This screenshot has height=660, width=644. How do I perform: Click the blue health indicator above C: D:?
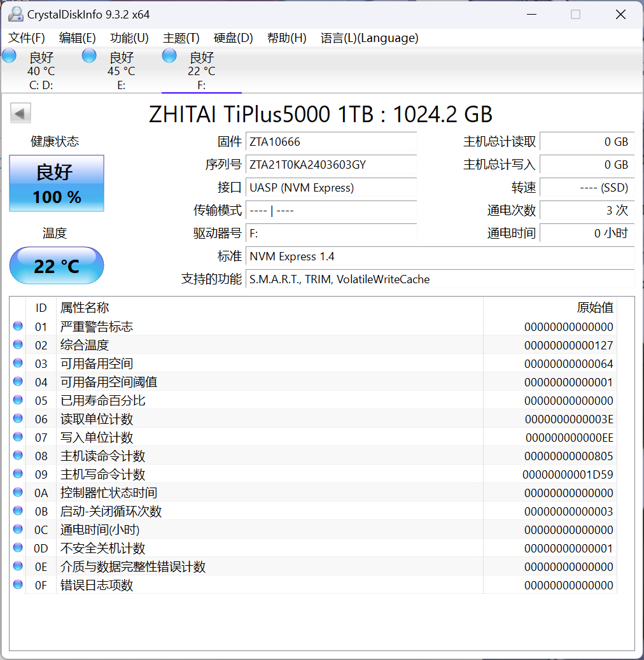[x=9, y=55]
